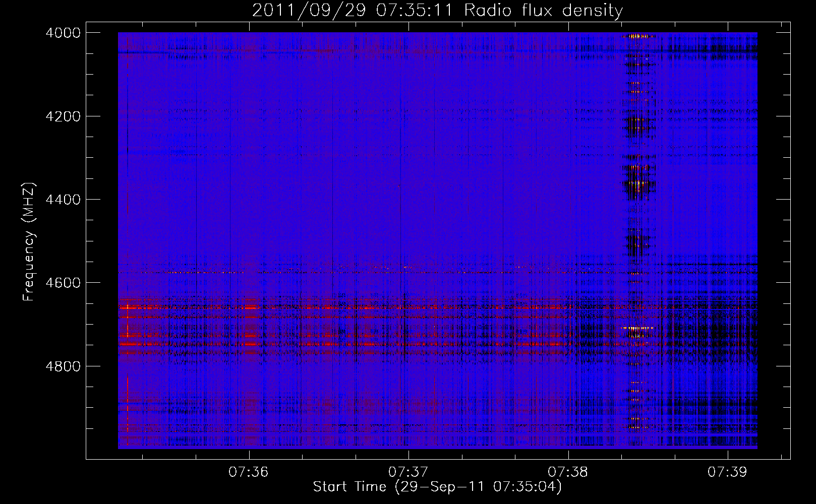Select the 4400 frequency tick label
Screen dimensions: 816x504
pyautogui.click(x=63, y=200)
